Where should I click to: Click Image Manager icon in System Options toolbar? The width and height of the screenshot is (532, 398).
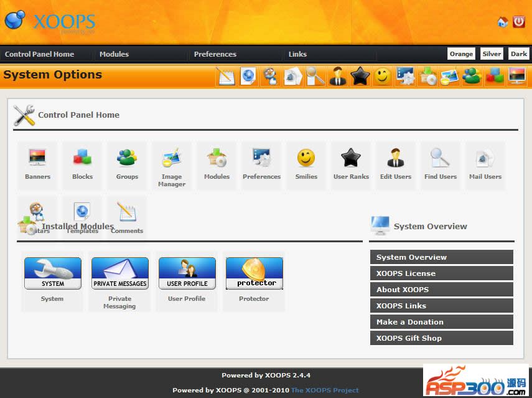[449, 77]
